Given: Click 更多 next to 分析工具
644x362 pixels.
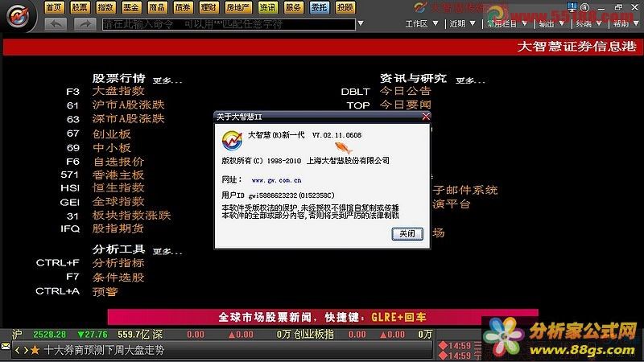Looking at the screenshot, I should pos(167,251).
